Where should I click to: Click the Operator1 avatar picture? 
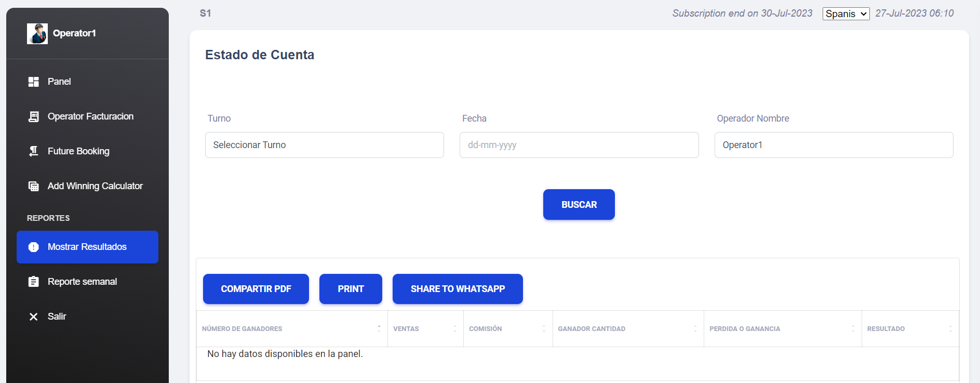37,34
